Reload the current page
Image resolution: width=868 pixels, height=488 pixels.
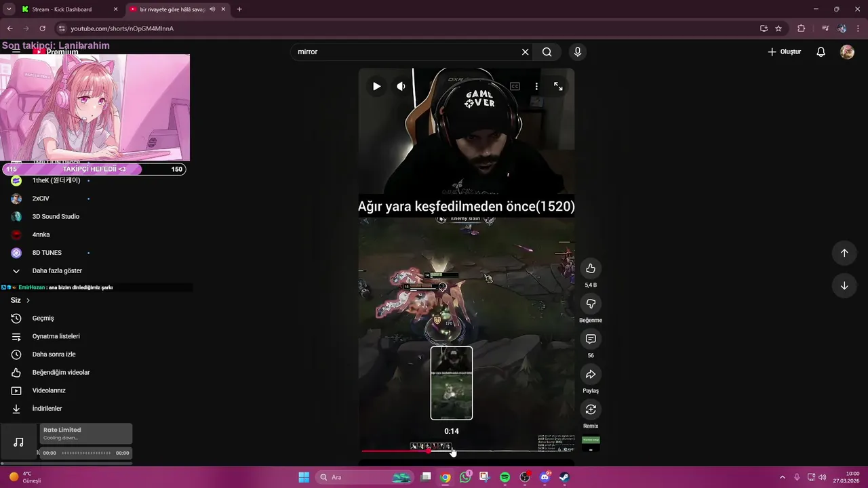pos(43,28)
